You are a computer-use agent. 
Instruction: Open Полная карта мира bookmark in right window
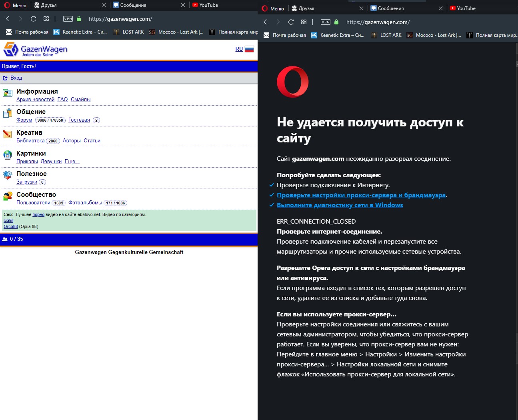point(492,35)
